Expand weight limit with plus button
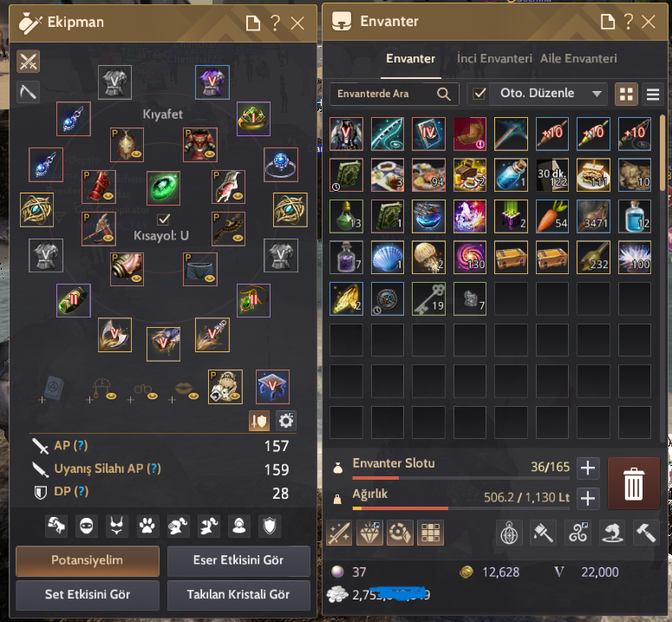Screen dimensions: 672x622 (x=588, y=499)
